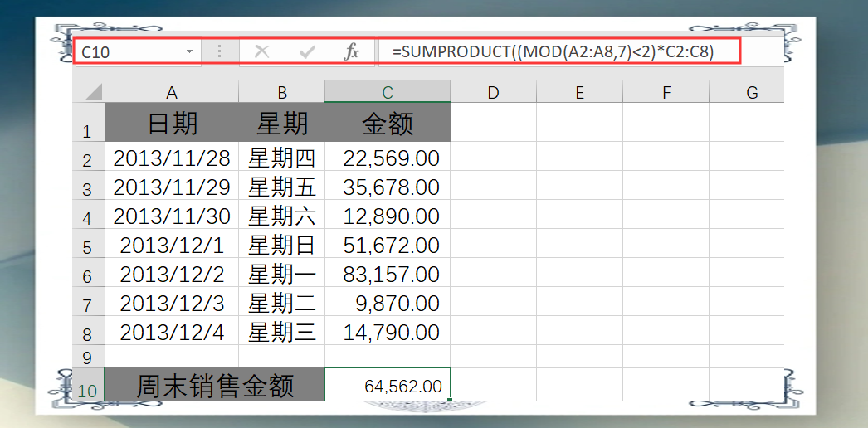Click the Enter checkmark formula icon

coord(307,52)
